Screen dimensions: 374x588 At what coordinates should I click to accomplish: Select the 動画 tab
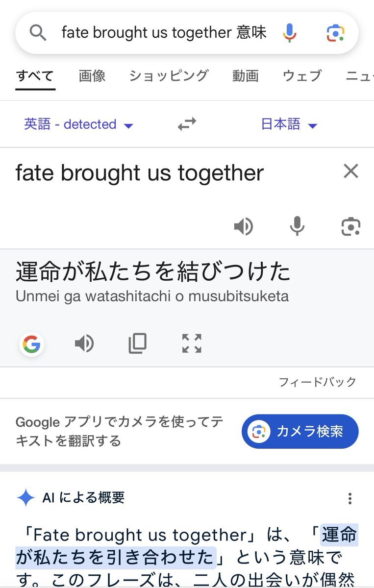[246, 76]
